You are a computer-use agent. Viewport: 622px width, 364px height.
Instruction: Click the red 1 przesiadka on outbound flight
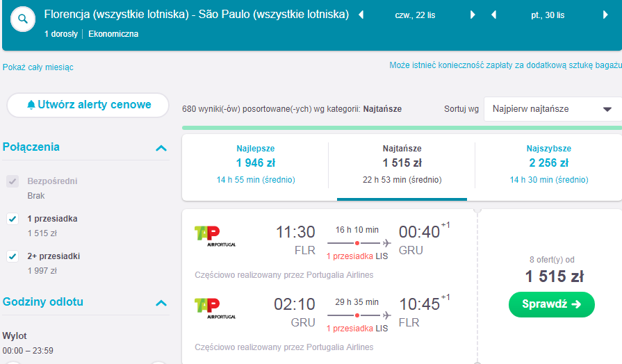(x=350, y=256)
